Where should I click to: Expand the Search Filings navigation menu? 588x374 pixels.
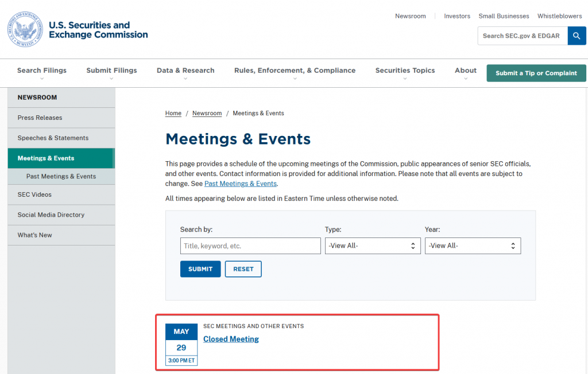pyautogui.click(x=41, y=70)
